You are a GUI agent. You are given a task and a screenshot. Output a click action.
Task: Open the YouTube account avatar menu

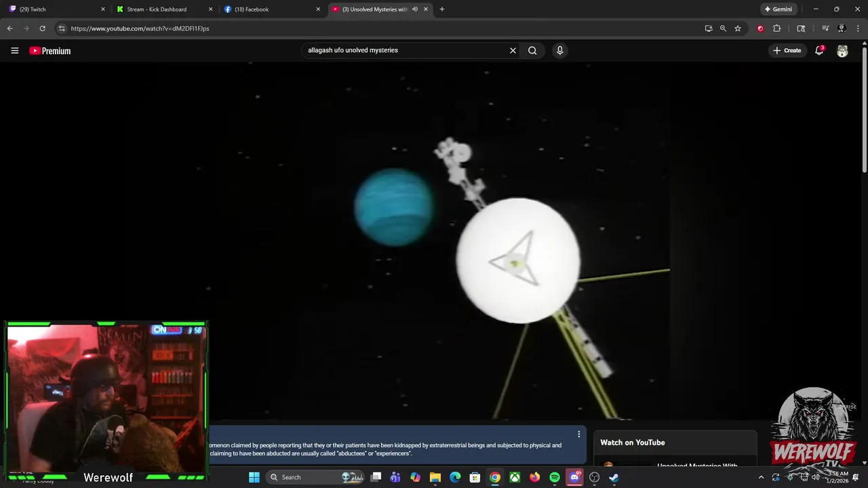coord(842,51)
